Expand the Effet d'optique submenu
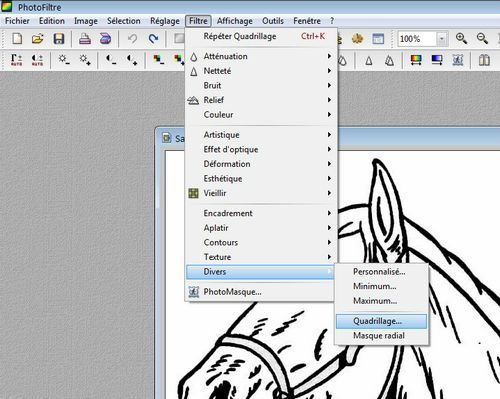 [261, 149]
